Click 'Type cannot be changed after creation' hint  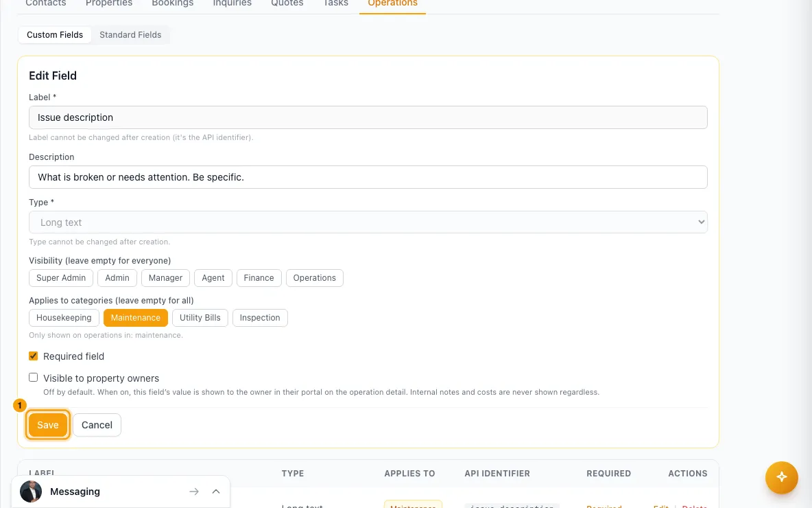pos(99,242)
